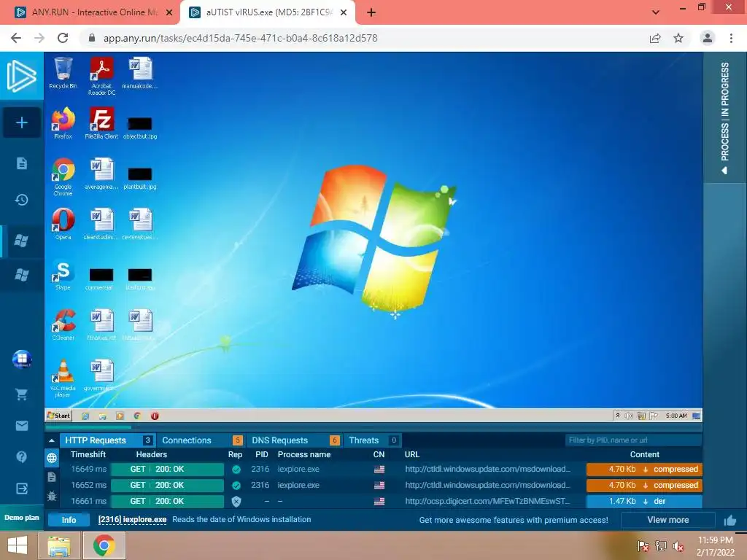
Task: Click the round Windows orb sidebar icon
Action: [x=22, y=359]
